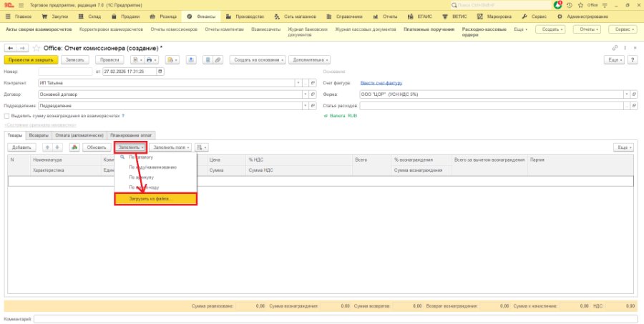Open the yellow folder structure icon dropdown
The image size is (644, 324).
pyautogui.click(x=172, y=60)
